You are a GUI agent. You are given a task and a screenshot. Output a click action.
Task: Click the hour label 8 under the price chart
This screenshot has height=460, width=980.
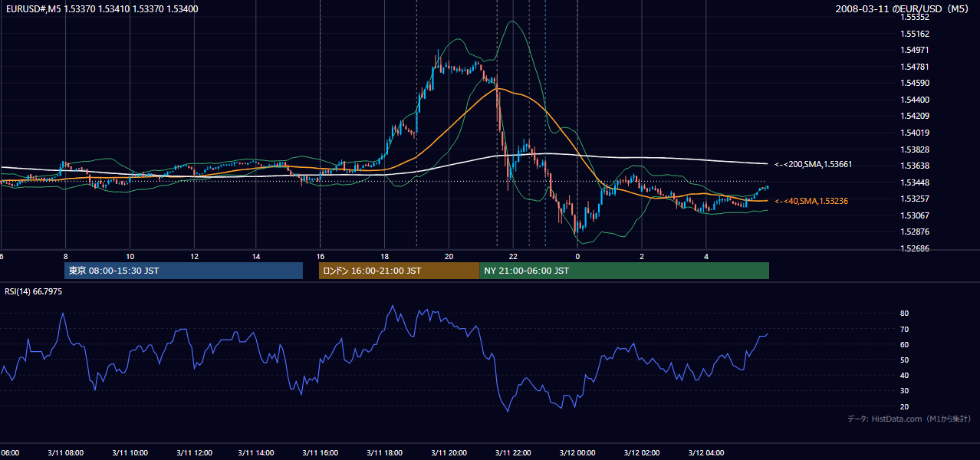(x=66, y=257)
